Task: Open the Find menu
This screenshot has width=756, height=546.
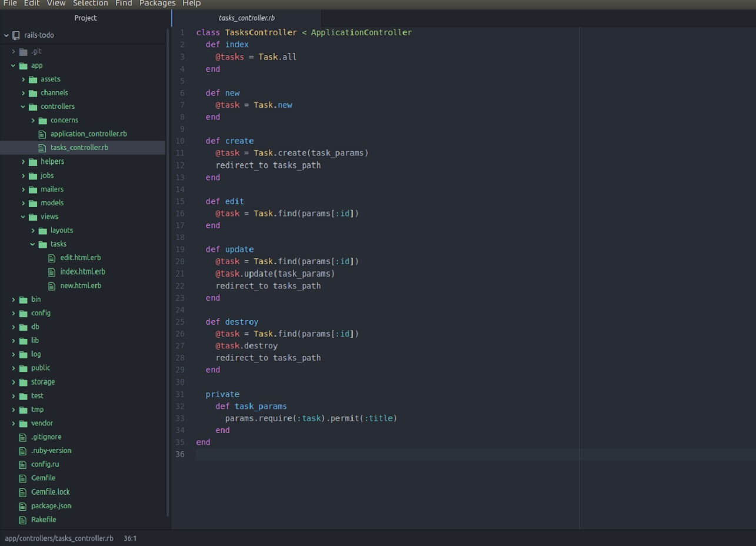Action: click(124, 4)
